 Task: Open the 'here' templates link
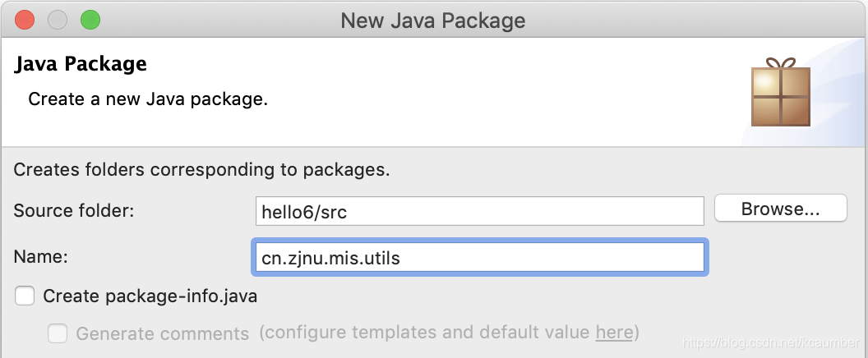614,333
